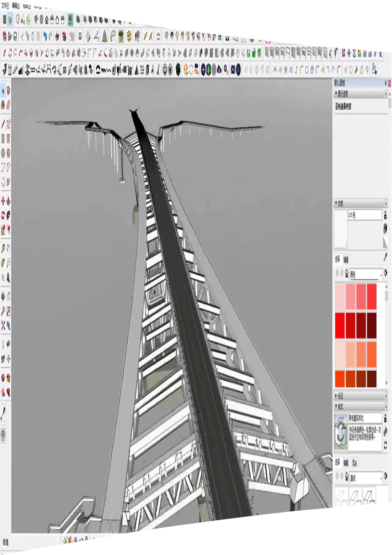Choose the Protractor tool
Viewport: 392px width, 555px height.
[3, 263]
